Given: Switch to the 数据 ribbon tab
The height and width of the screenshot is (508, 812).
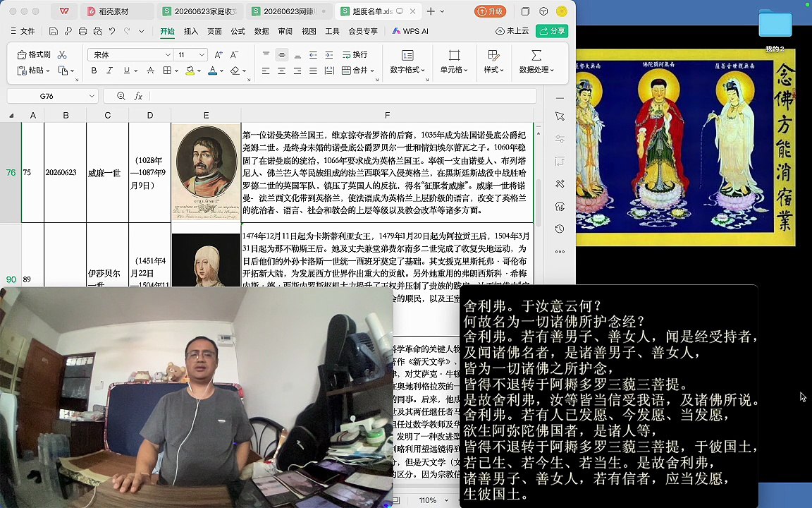Looking at the screenshot, I should [262, 31].
